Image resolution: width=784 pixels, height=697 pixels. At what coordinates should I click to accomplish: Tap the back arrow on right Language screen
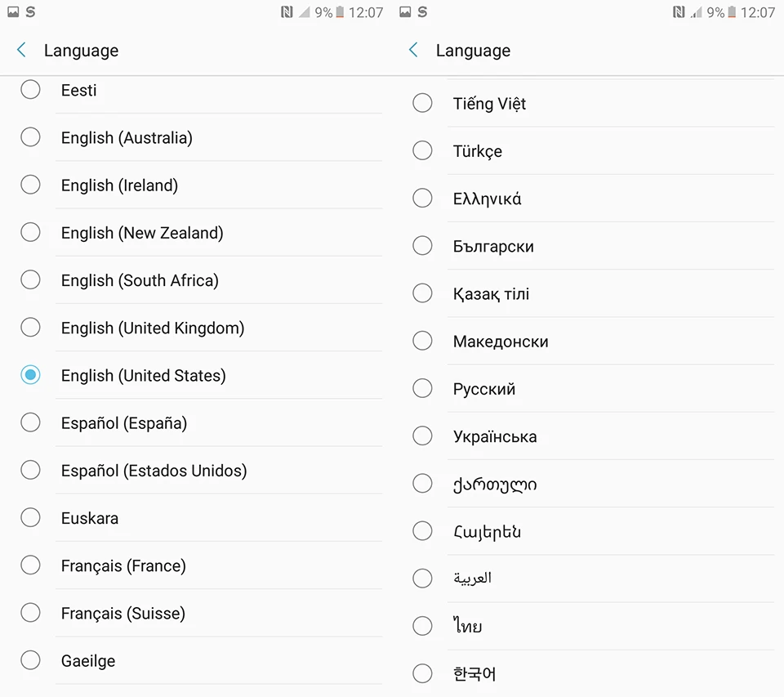(413, 50)
